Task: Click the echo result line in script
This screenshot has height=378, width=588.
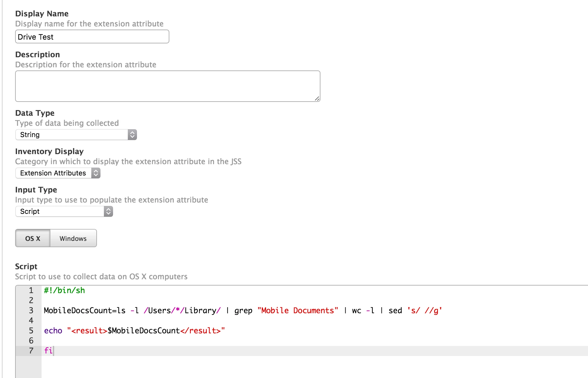Action: [134, 331]
